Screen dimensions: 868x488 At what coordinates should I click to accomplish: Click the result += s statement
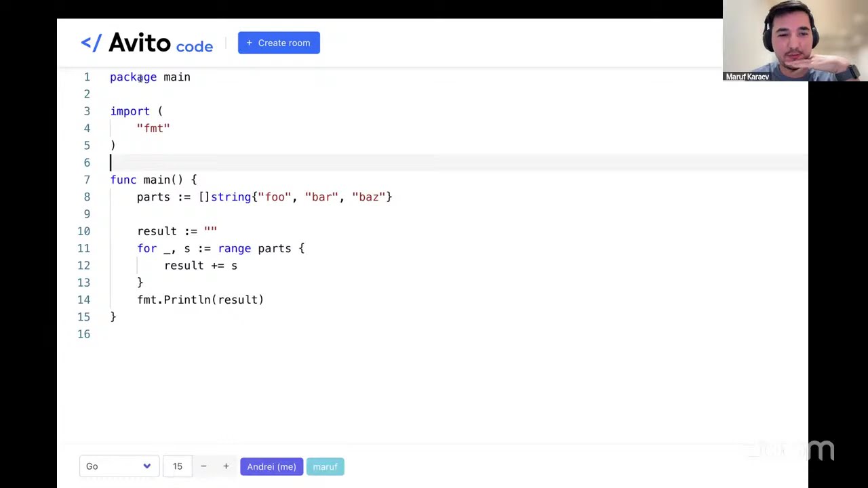point(201,266)
